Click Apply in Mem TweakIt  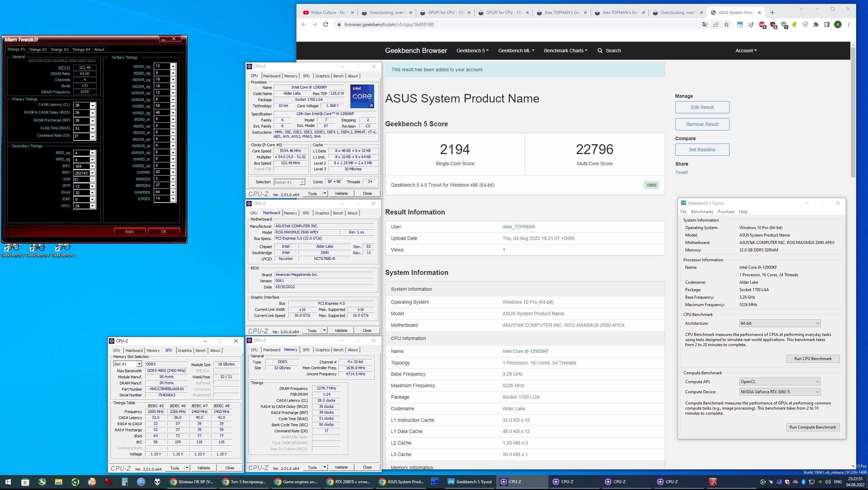(130, 231)
